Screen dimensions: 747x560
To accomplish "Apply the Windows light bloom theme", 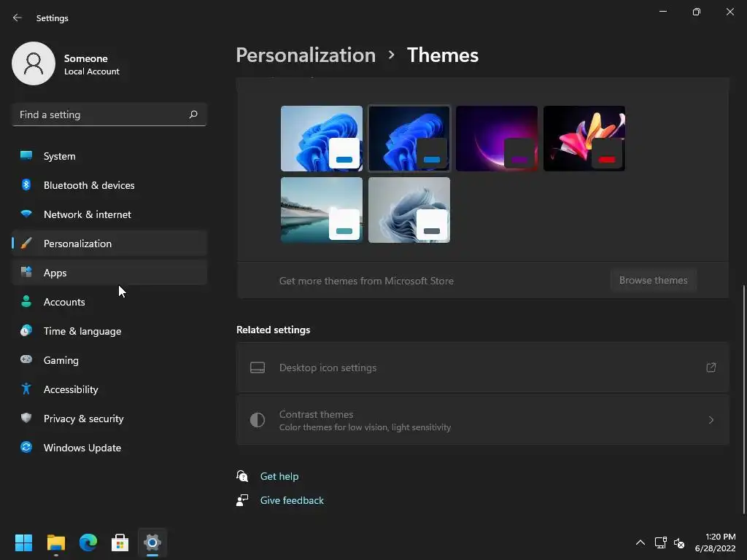I will pyautogui.click(x=322, y=139).
